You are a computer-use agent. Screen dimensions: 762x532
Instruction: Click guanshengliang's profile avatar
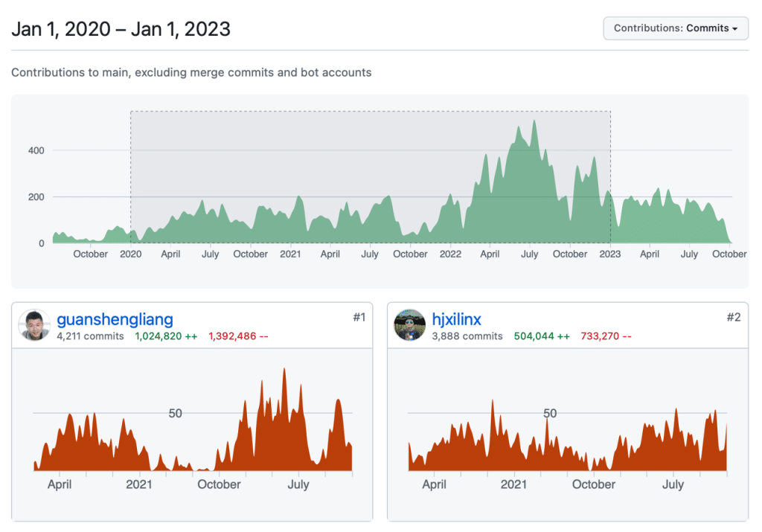pyautogui.click(x=35, y=325)
